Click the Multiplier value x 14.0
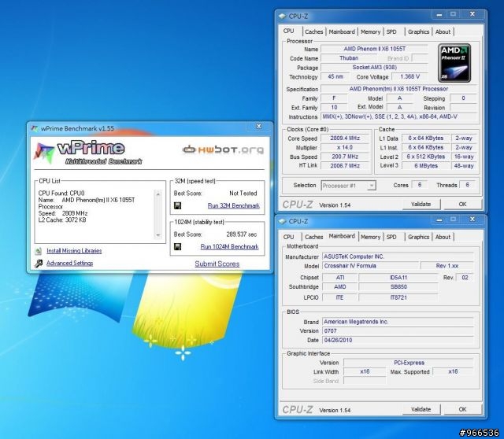The image size is (504, 439). point(345,148)
